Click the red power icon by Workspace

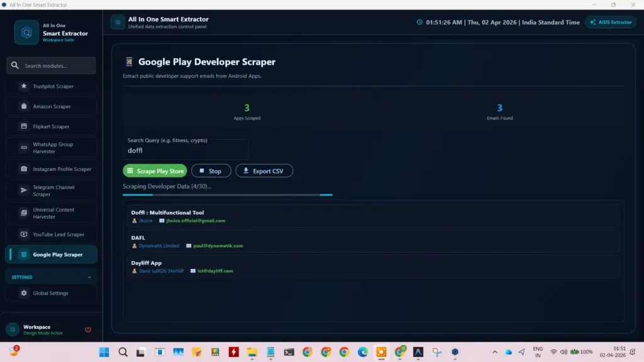pyautogui.click(x=88, y=329)
